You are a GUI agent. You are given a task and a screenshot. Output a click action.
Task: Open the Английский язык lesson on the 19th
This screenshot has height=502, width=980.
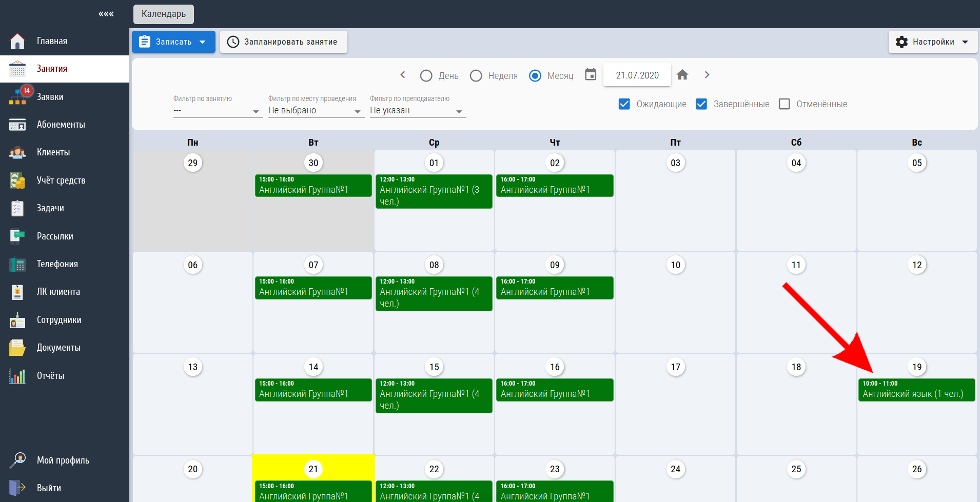coord(917,390)
